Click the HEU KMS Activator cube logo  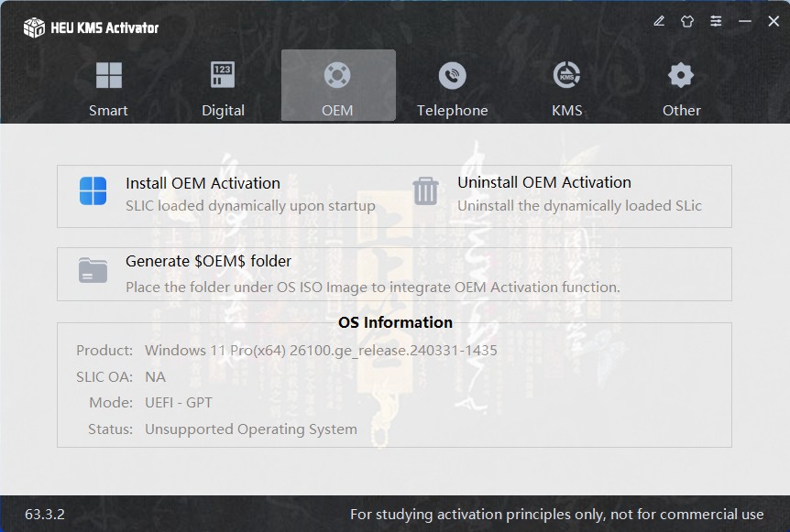click(34, 27)
